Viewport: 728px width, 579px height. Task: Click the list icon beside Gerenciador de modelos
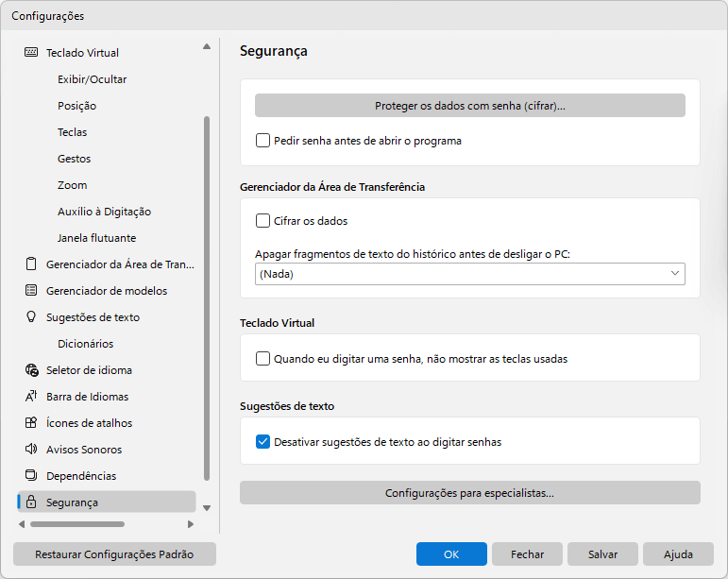31,290
